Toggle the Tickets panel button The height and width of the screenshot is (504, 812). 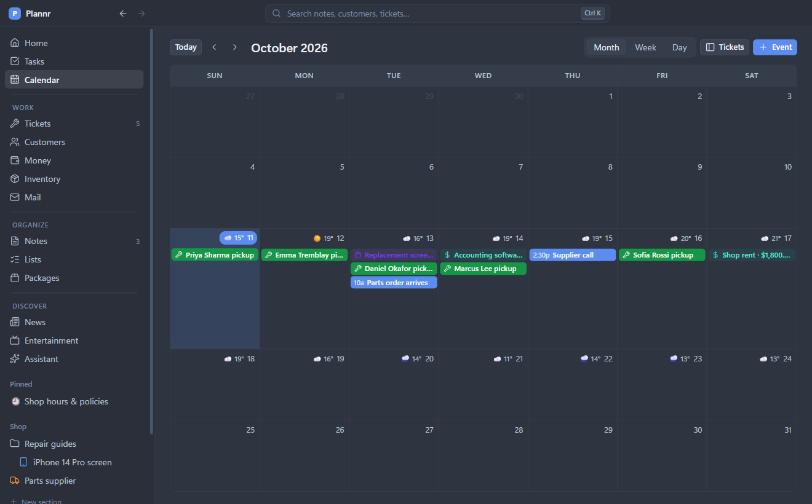click(x=725, y=47)
